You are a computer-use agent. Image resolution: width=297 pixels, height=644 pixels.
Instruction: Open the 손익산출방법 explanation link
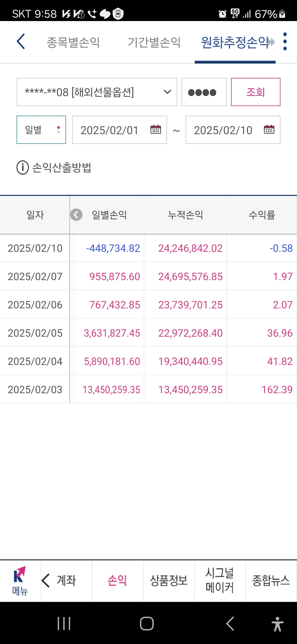click(62, 167)
